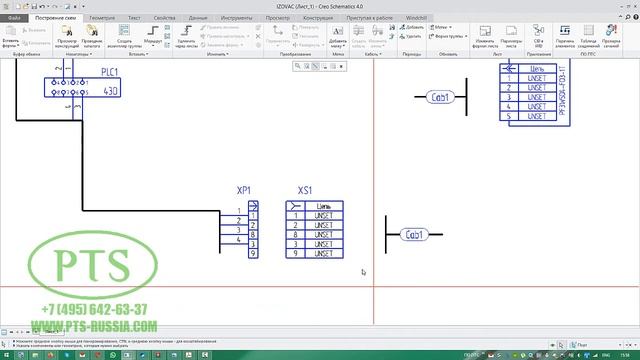Open the Маршрут dropdown arrow
This screenshot has width=640, height=360.
click(x=153, y=46)
